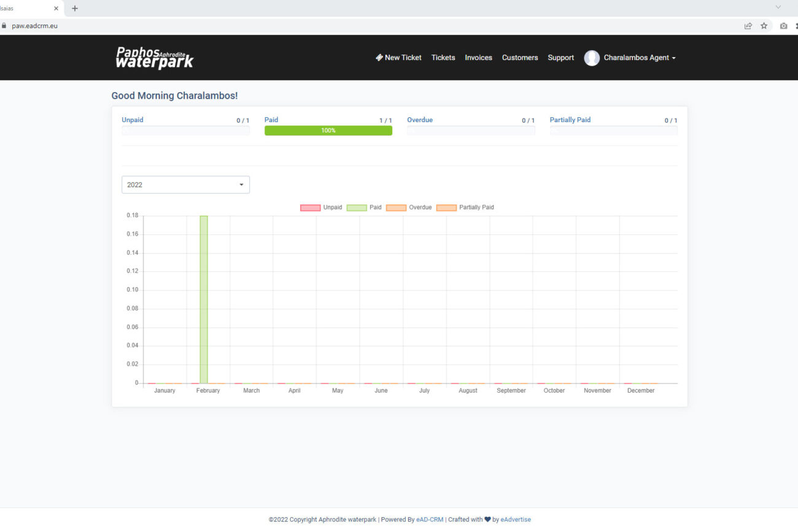
Task: Open the Tickets menu item
Action: click(x=443, y=58)
